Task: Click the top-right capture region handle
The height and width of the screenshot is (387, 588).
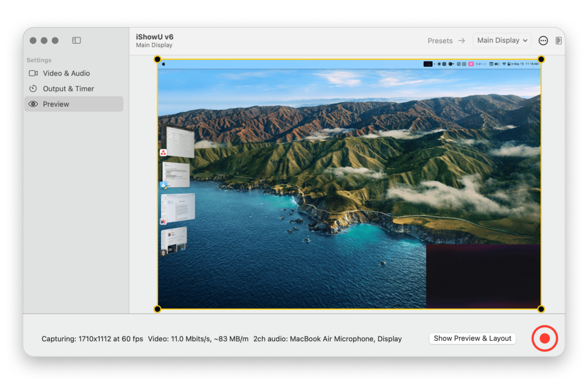Action: (541, 59)
